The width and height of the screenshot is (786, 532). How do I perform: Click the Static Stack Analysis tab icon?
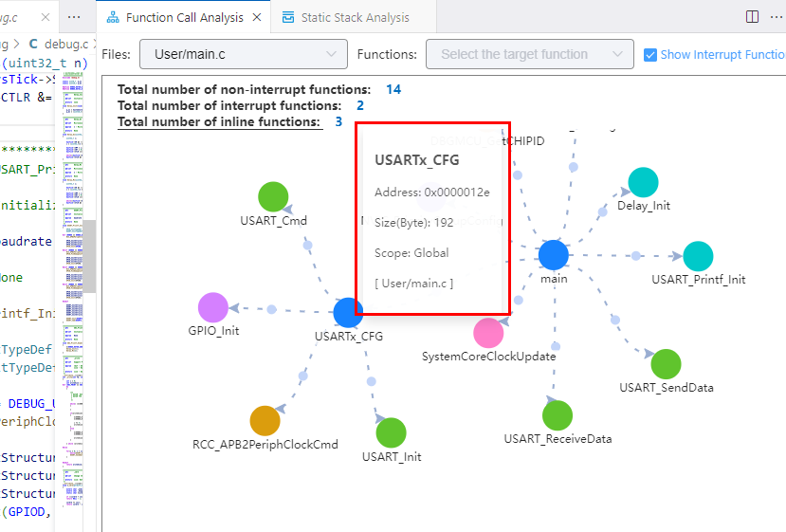tap(288, 18)
